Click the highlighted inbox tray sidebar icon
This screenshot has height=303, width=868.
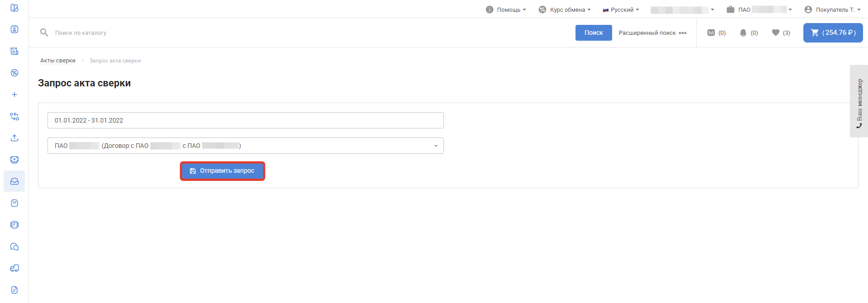click(14, 181)
